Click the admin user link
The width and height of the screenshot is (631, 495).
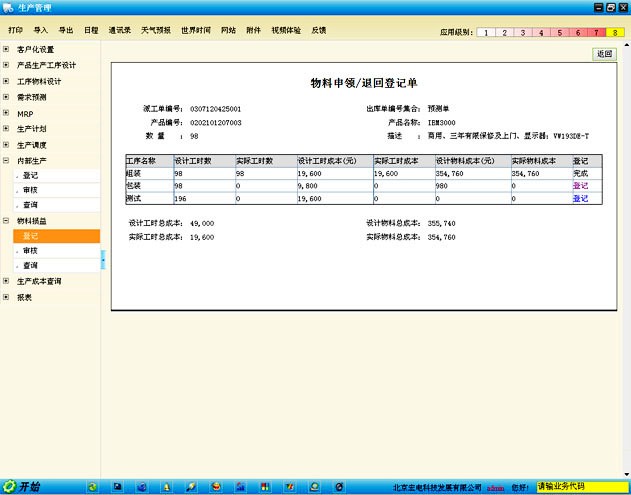pos(495,488)
